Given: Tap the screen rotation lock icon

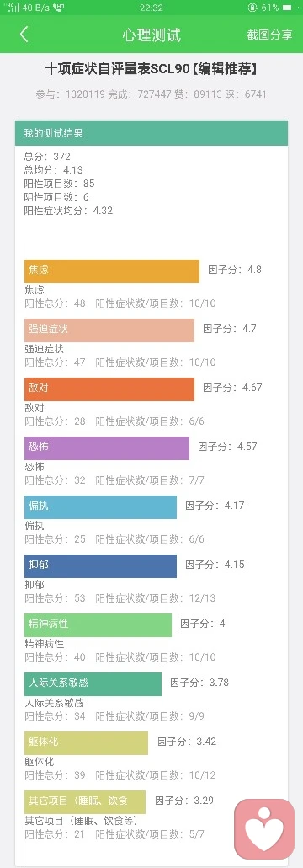Looking at the screenshot, I should tap(252, 8).
